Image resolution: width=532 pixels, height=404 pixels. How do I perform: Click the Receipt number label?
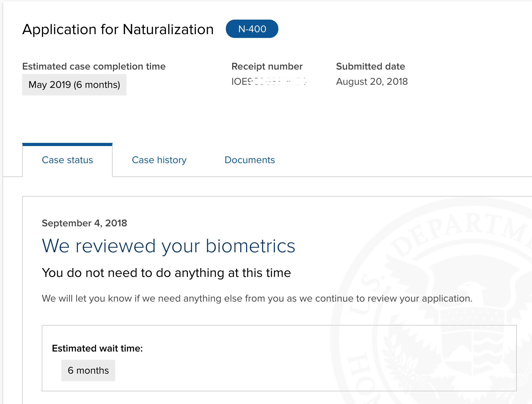pos(267,66)
